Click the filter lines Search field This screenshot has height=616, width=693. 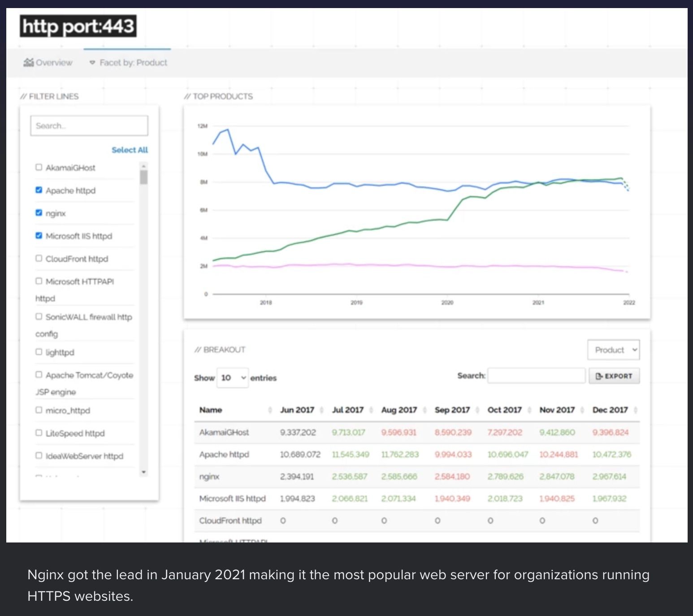[89, 126]
